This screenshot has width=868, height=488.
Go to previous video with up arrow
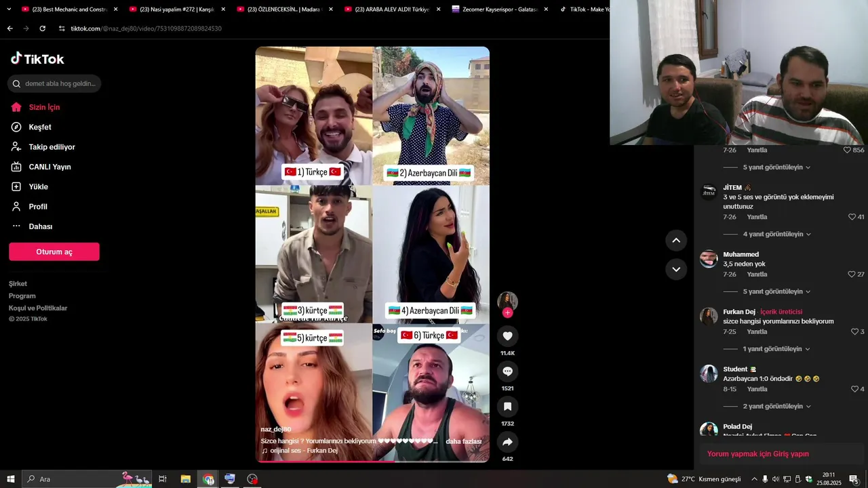[x=676, y=240]
